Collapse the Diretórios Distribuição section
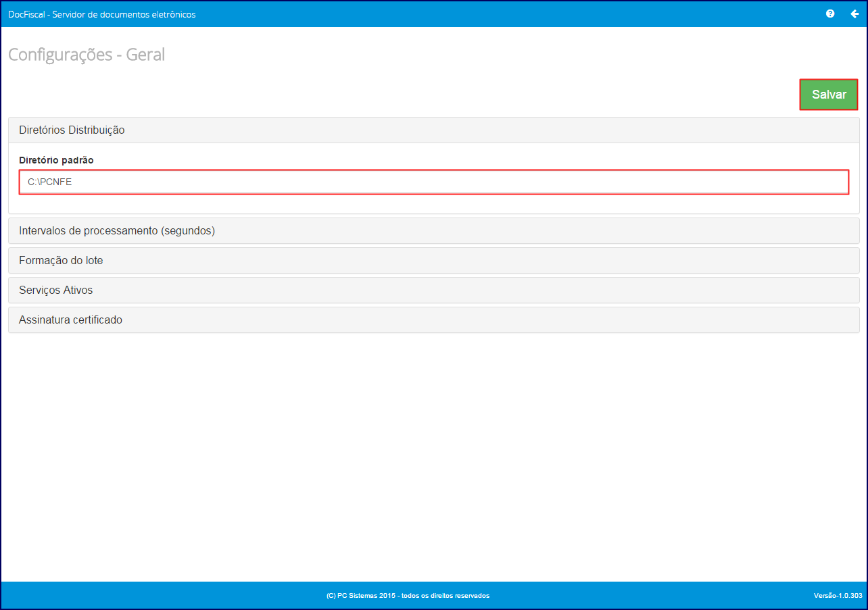 pos(434,130)
